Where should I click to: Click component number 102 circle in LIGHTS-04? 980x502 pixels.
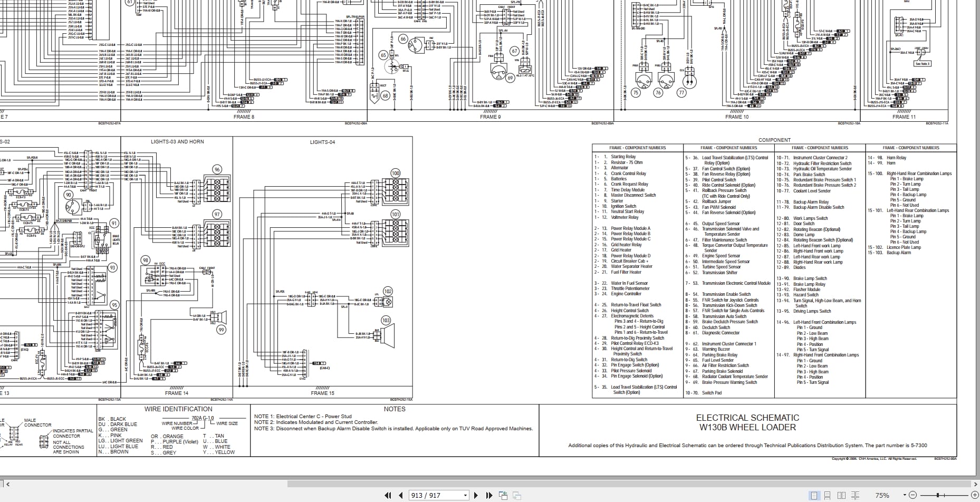tap(388, 291)
